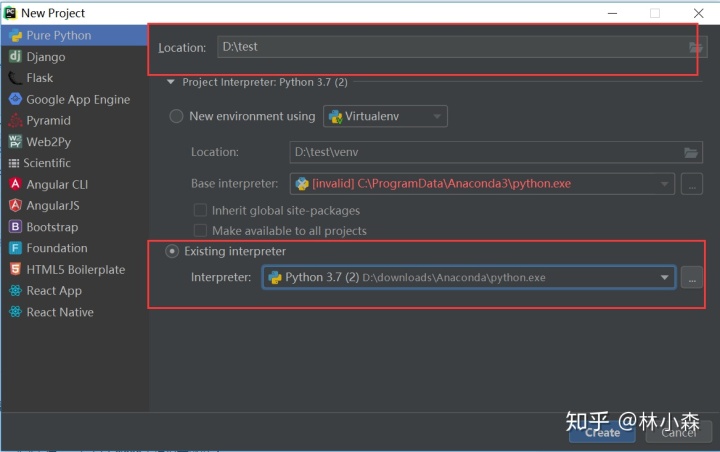Image resolution: width=720 pixels, height=452 pixels.
Task: Click the Scientific grid icon
Action: tap(14, 163)
